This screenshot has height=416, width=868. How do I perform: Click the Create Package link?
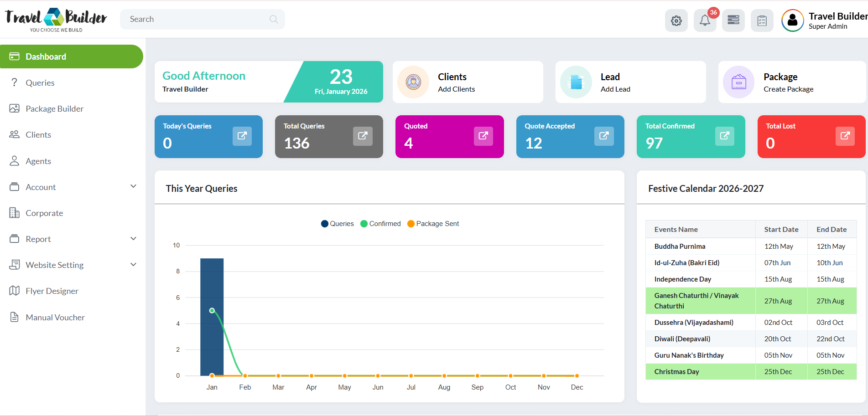[x=788, y=89]
